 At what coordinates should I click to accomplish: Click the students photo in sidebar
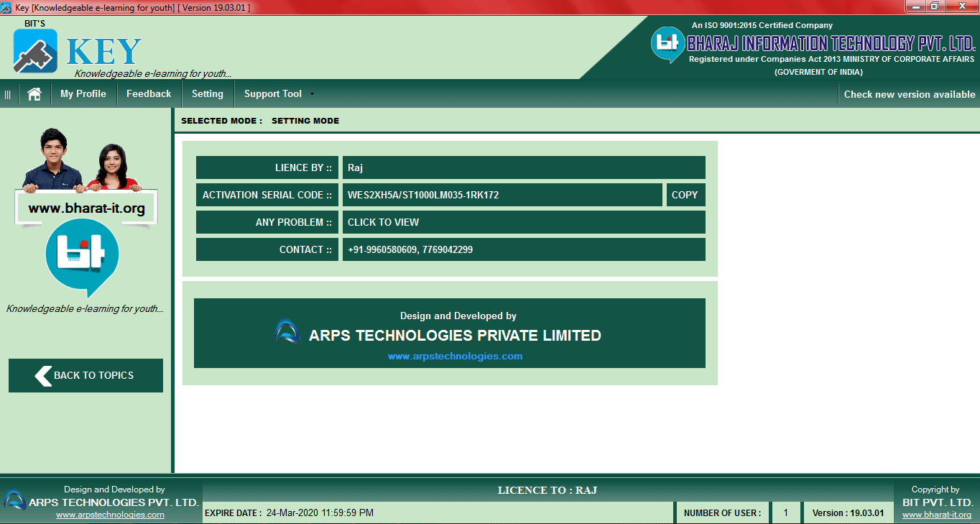82,160
